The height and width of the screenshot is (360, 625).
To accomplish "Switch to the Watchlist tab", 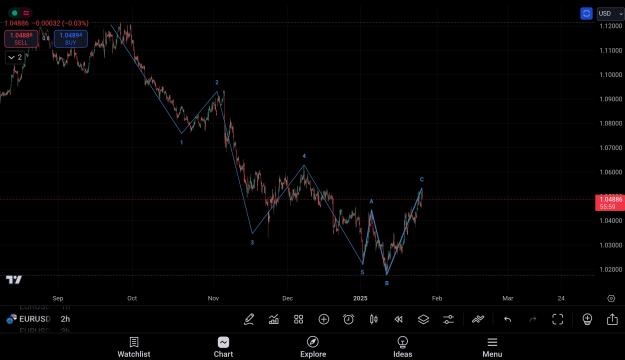I will 134,347.
